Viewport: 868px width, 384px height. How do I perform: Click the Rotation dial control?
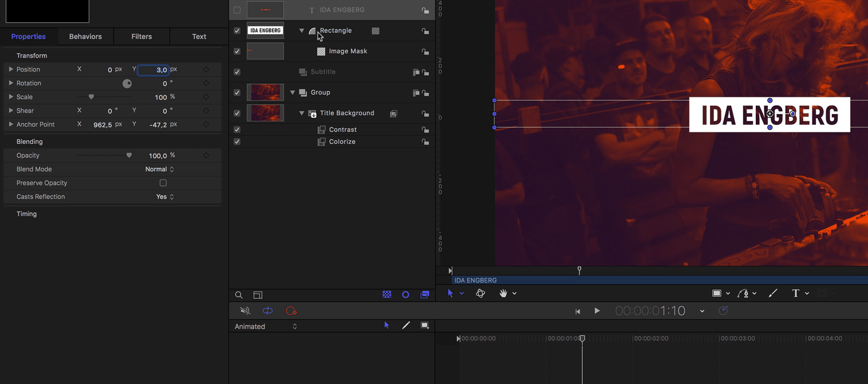click(127, 83)
